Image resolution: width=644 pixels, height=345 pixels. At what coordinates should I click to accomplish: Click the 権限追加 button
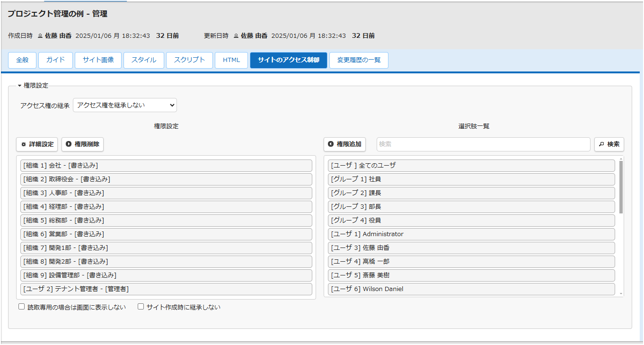point(344,144)
